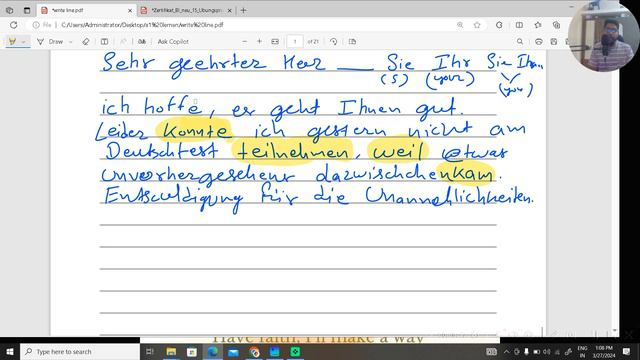The image size is (640, 360).
Task: Open Microsoft Edge from taskbar
Action: click(x=213, y=351)
